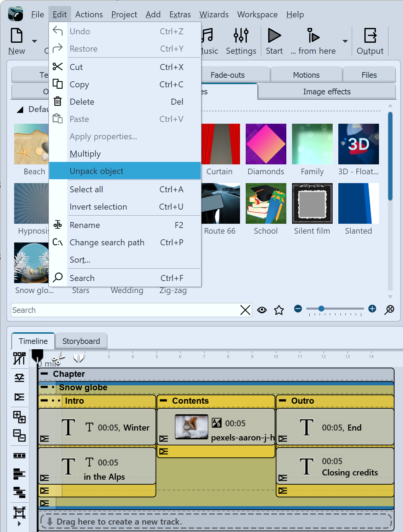Click the Output export icon
403x532 pixels.
[370, 36]
